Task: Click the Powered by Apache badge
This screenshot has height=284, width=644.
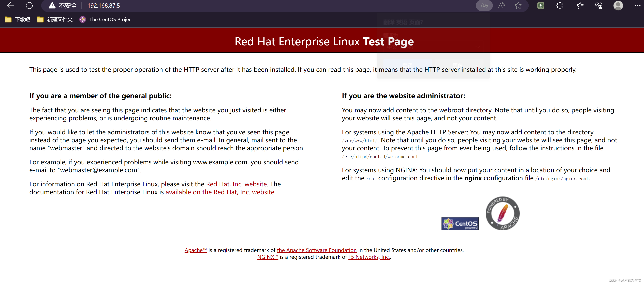Action: coord(502,213)
